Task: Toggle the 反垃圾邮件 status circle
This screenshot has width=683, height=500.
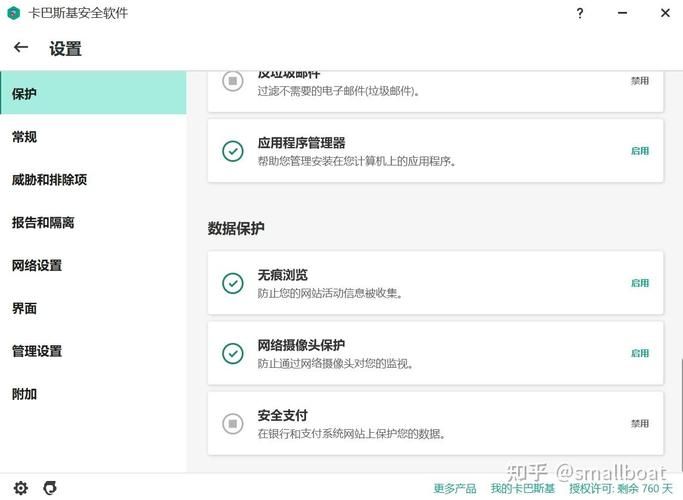Action: 233,81
